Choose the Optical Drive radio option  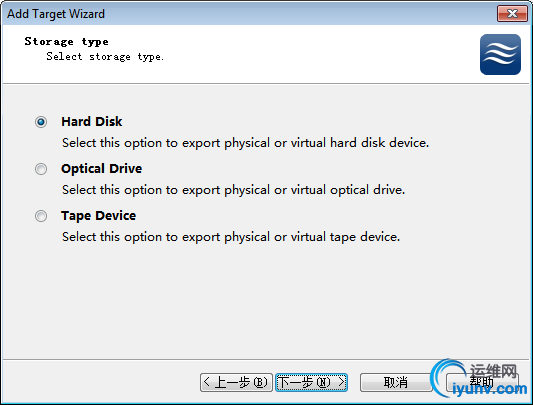click(x=41, y=169)
